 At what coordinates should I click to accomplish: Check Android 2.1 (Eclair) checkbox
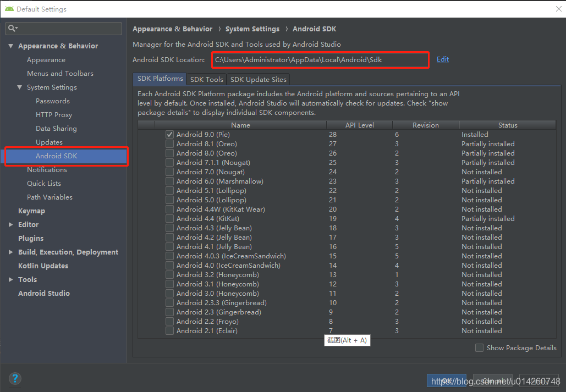pos(169,331)
